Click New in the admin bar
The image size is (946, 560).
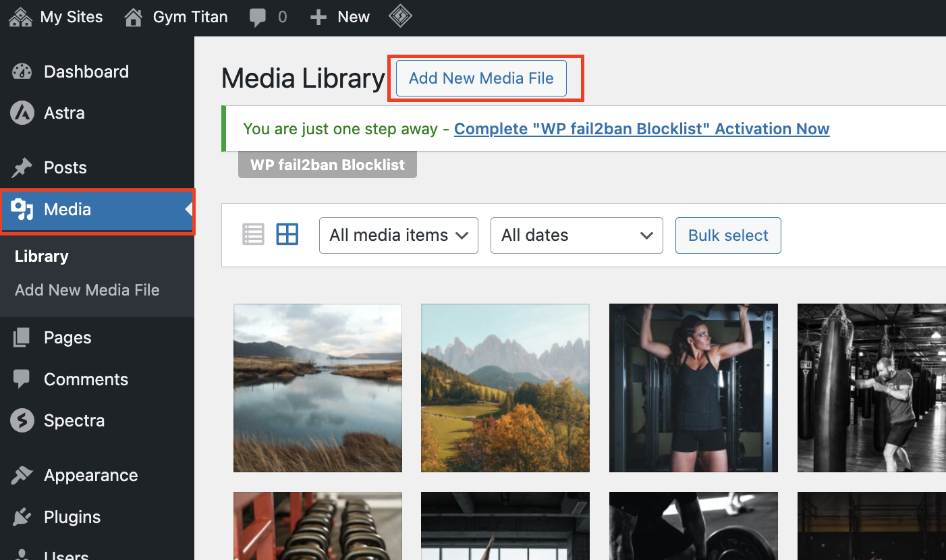pyautogui.click(x=354, y=17)
